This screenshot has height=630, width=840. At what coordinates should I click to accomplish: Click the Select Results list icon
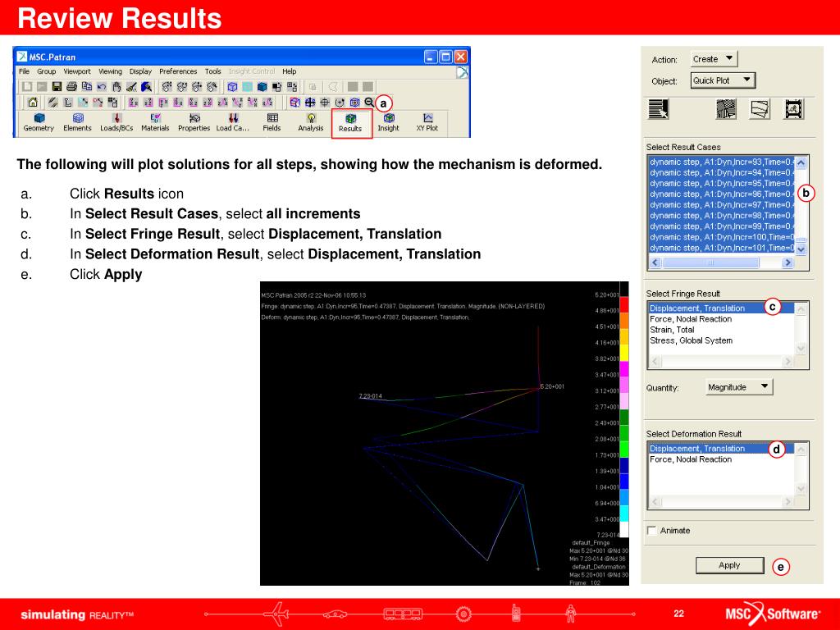[659, 109]
